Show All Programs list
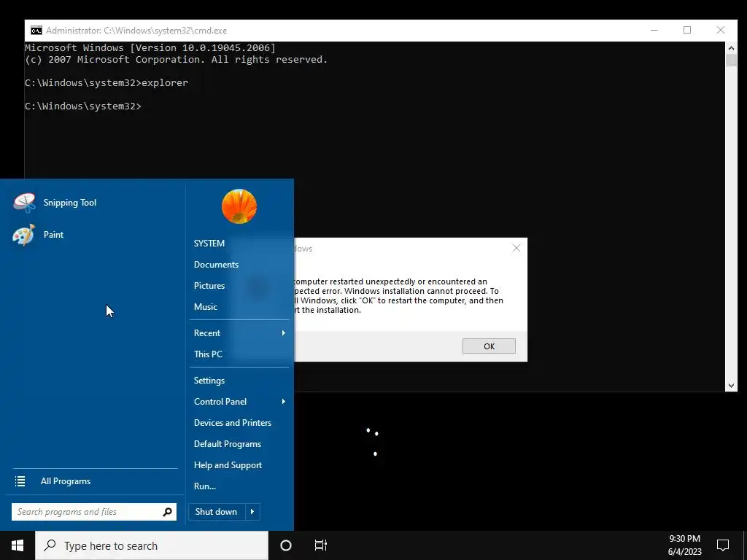The image size is (747, 560). 66,481
